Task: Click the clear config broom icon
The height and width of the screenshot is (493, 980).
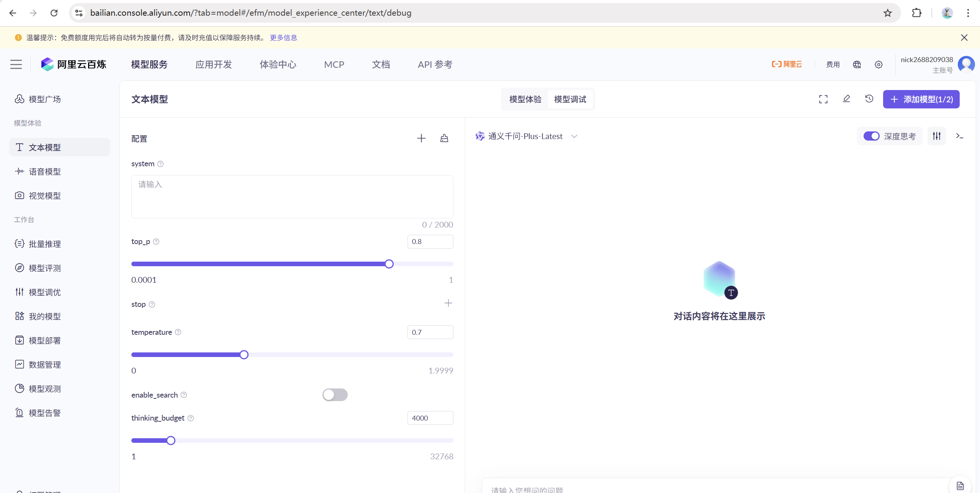Action: 444,138
